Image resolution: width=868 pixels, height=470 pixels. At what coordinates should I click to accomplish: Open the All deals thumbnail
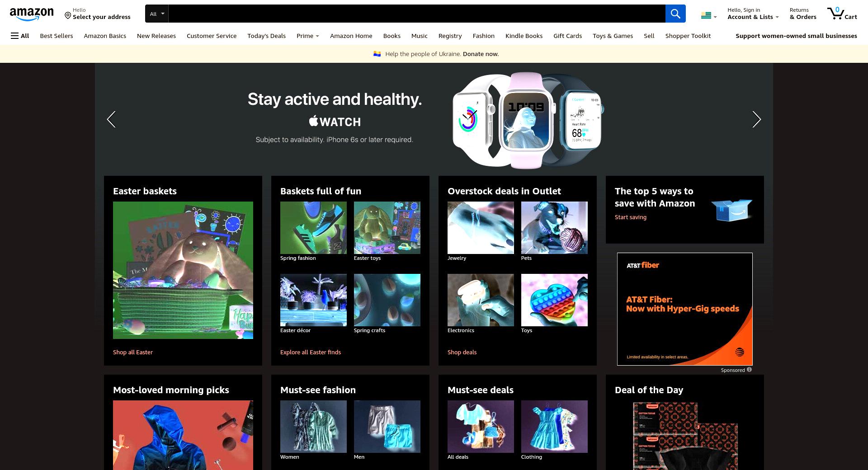(x=481, y=427)
